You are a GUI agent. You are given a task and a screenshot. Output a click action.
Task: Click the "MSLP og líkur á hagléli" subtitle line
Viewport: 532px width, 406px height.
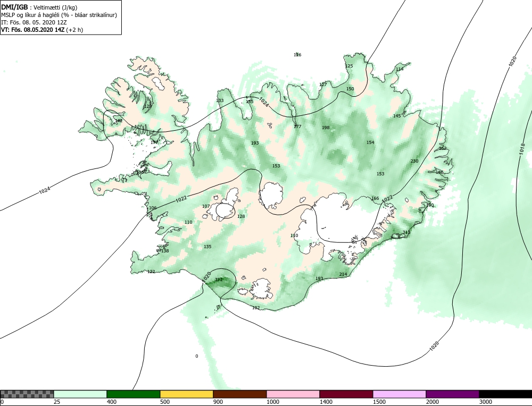tap(59, 15)
